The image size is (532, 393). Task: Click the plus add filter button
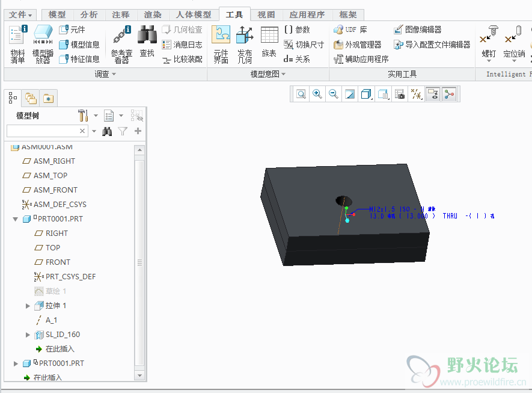[138, 131]
